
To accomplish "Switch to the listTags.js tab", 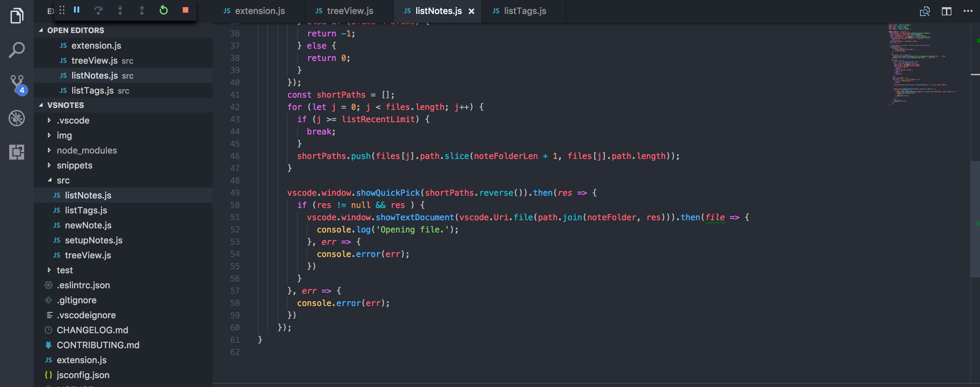I will point(525,11).
